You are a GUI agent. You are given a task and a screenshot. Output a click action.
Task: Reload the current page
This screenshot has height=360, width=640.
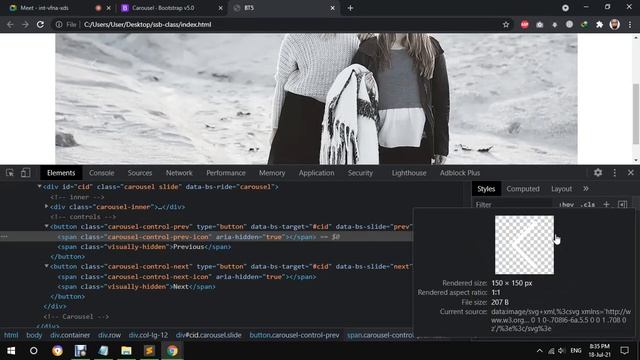pos(40,24)
